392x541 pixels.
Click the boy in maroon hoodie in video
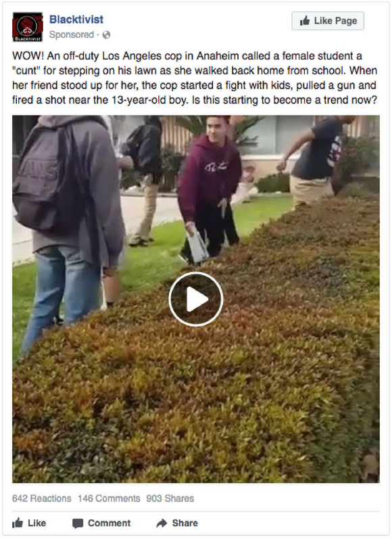[x=209, y=188]
